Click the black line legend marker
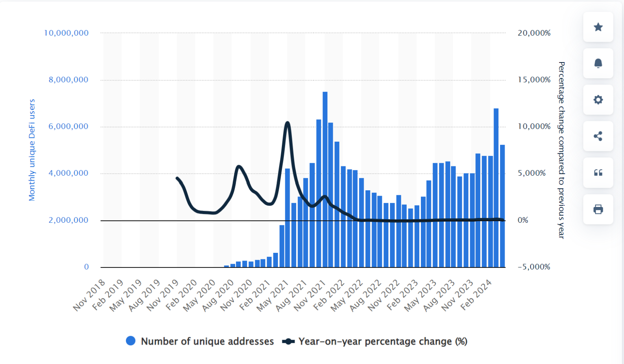The image size is (624, 364). pyautogui.click(x=288, y=341)
